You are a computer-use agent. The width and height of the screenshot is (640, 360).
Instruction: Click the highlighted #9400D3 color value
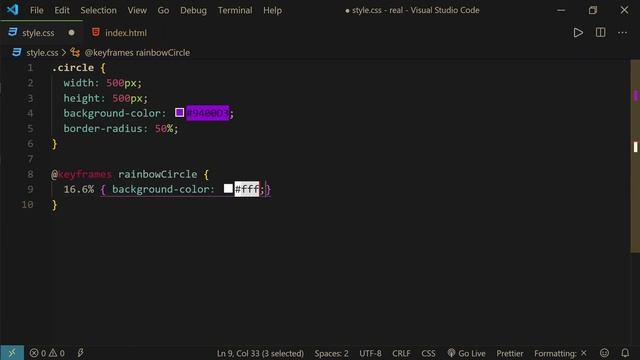point(208,113)
